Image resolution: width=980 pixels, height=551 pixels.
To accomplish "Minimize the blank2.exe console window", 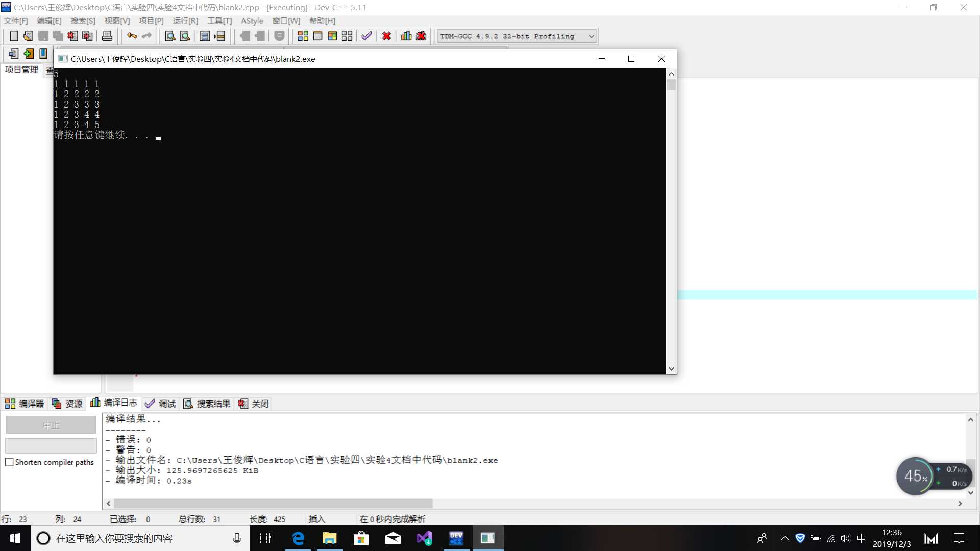I will click(602, 59).
